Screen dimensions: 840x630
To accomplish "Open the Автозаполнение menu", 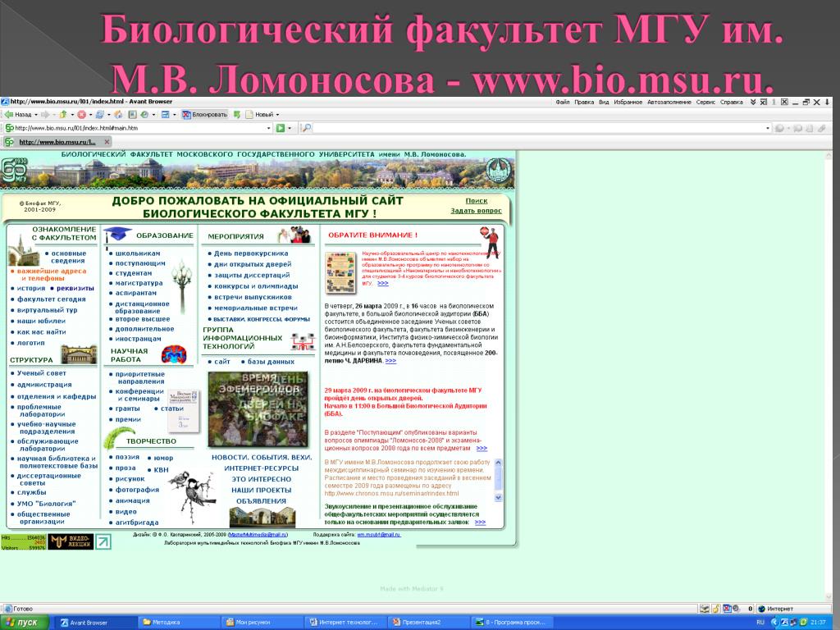I will (669, 102).
